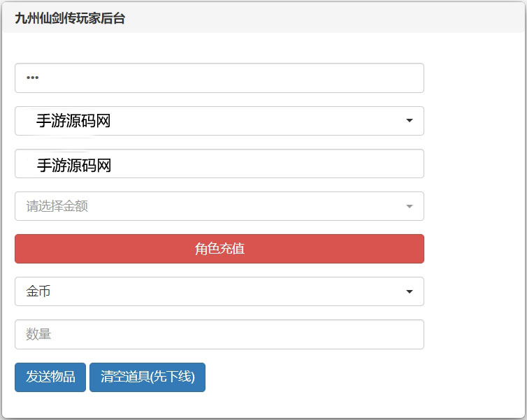
Task: Click the 请选择金额 placeholder text
Action: click(57, 206)
